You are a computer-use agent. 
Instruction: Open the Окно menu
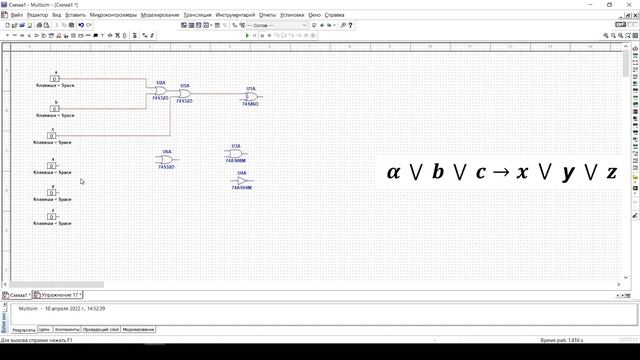314,15
